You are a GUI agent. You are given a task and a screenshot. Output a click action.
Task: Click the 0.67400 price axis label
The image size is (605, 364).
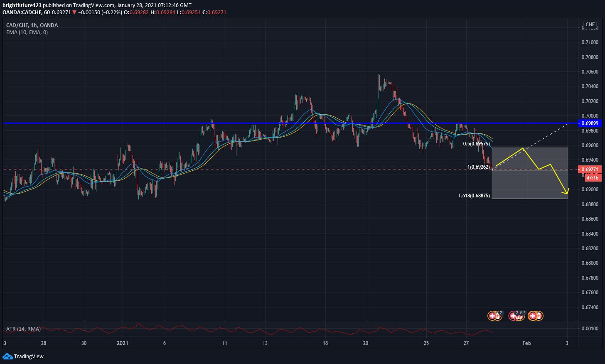pyautogui.click(x=590, y=307)
